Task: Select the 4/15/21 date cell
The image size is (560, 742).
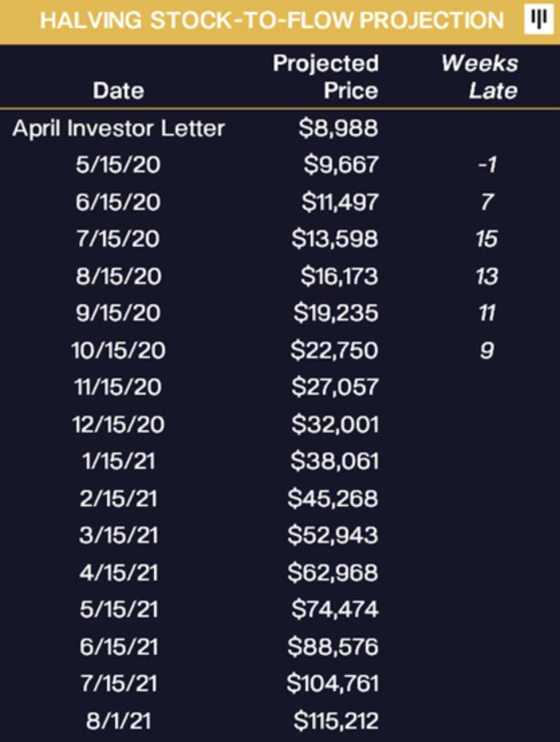Action: (119, 573)
